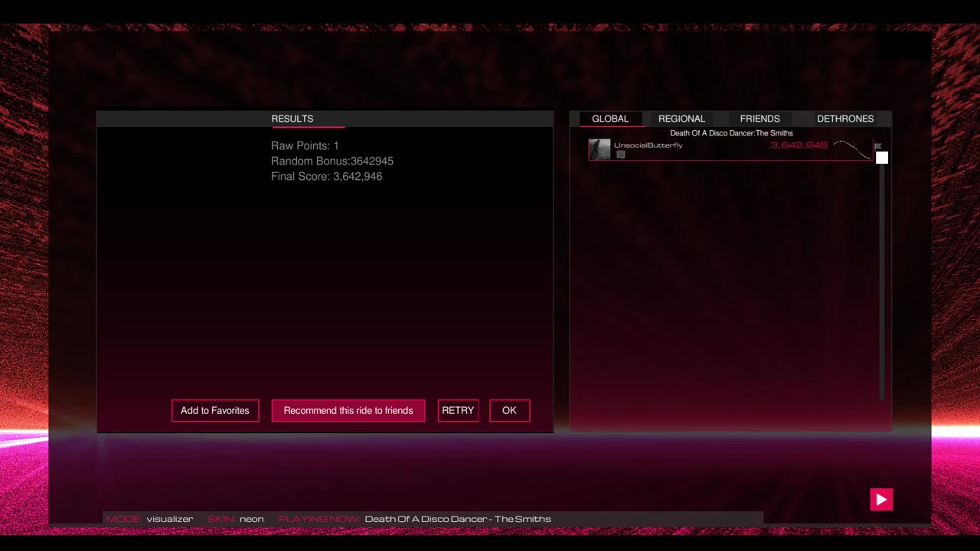The height and width of the screenshot is (551, 980).
Task: Click Recommend this ride to friends
Action: (x=348, y=410)
